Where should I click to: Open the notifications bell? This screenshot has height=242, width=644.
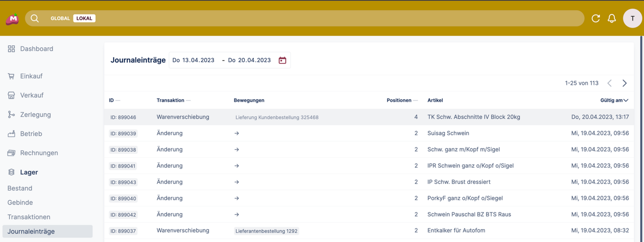click(611, 18)
